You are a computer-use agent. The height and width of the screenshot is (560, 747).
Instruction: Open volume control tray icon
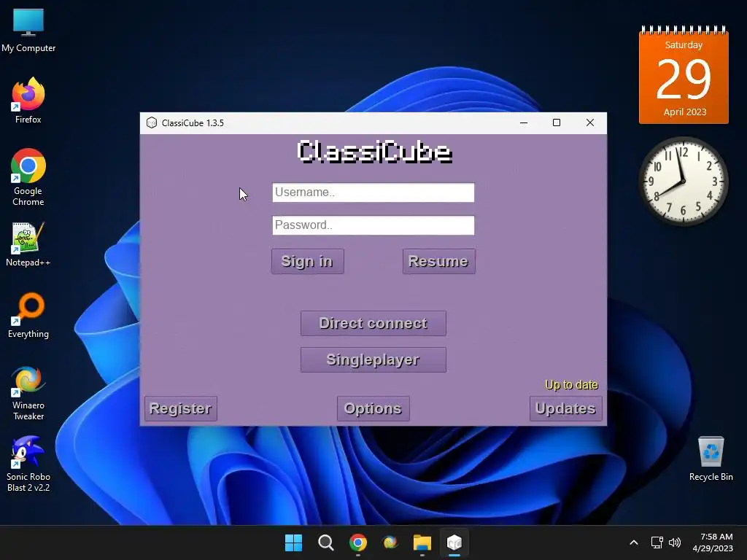675,542
